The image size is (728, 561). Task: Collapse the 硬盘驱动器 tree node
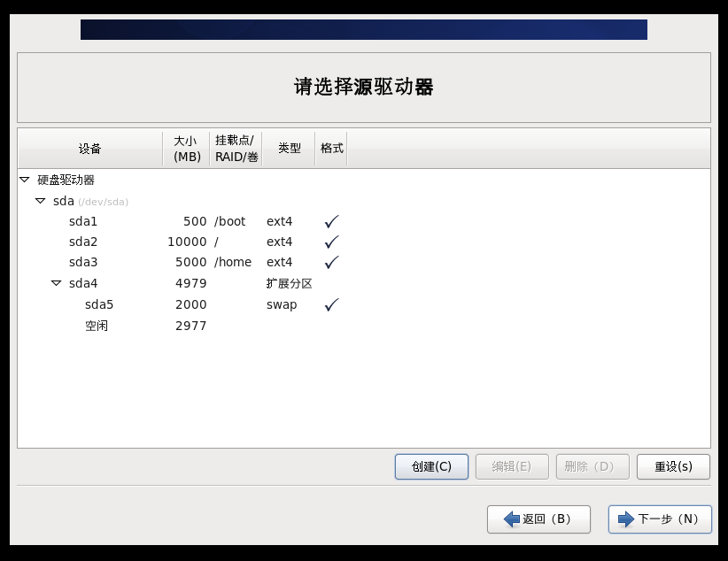pos(25,180)
